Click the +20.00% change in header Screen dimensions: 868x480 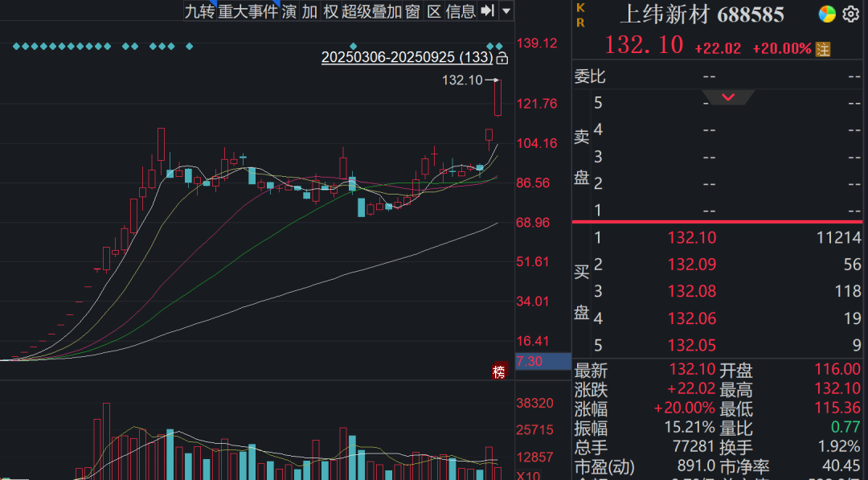click(x=782, y=49)
